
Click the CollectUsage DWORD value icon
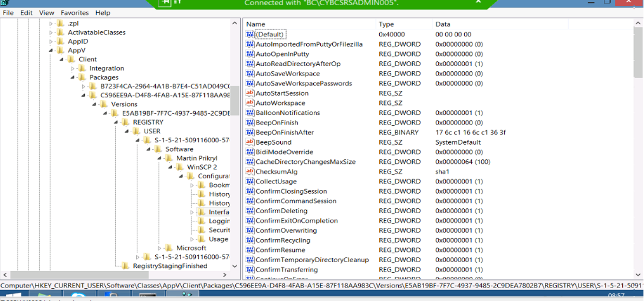[250, 181]
